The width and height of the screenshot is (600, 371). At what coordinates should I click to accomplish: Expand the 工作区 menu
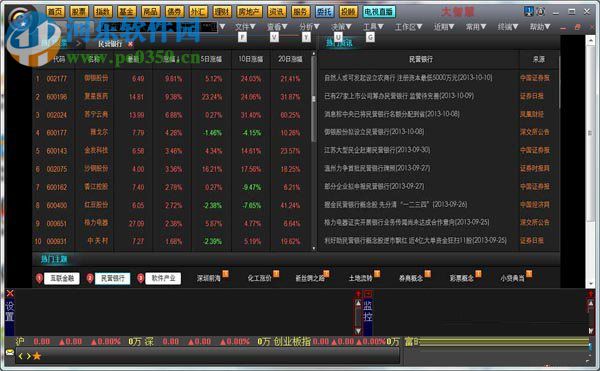point(408,27)
